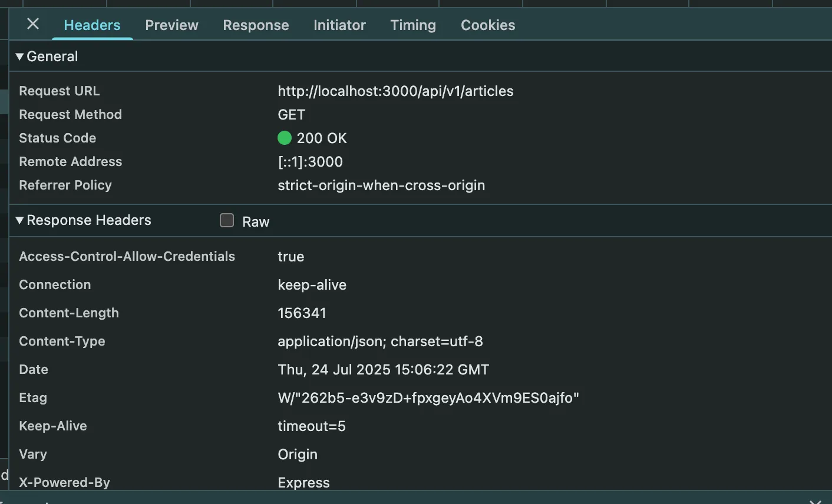Click the Request URL localhost value
This screenshot has height=504, width=832.
click(395, 91)
